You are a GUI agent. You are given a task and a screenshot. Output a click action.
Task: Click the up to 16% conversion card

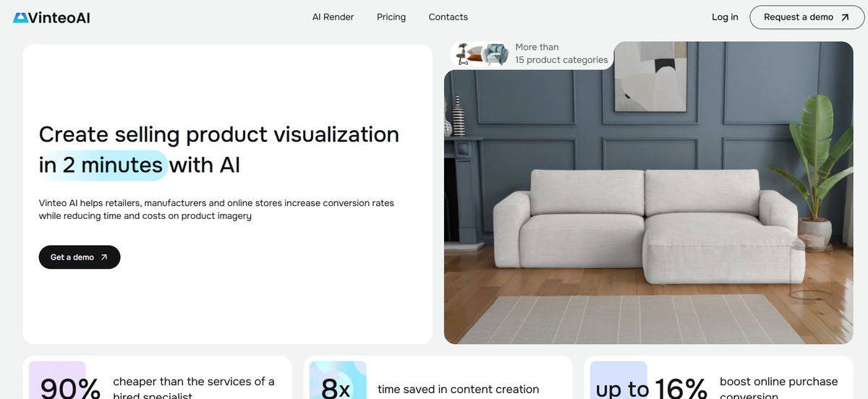(718, 377)
